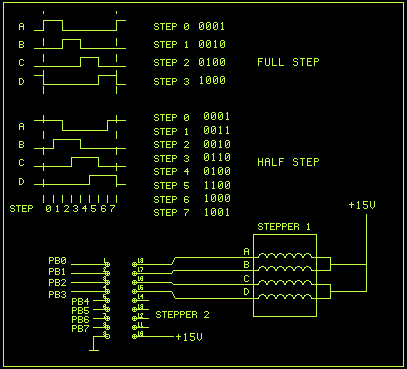Select the pin terminal on the PB3 line

107,291
